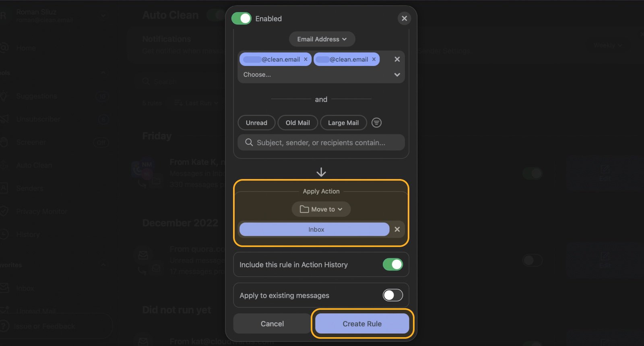This screenshot has height=346, width=644.
Task: Turn off Include in Action History
Action: point(392,264)
